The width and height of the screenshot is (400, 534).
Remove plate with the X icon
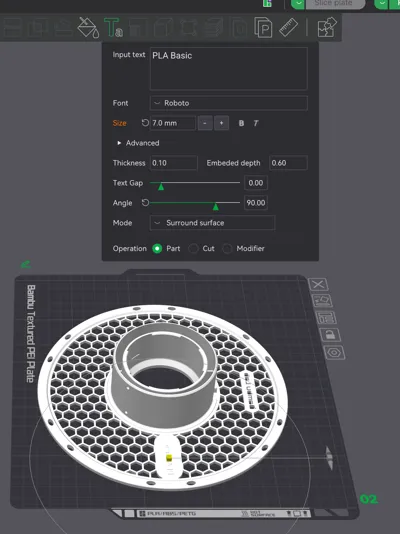point(318,284)
